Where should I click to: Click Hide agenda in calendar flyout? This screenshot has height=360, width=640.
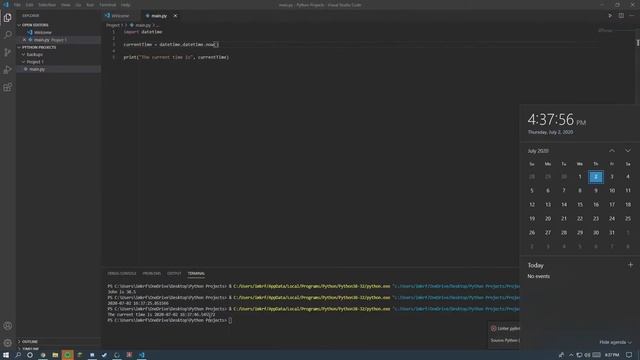[x=616, y=342]
